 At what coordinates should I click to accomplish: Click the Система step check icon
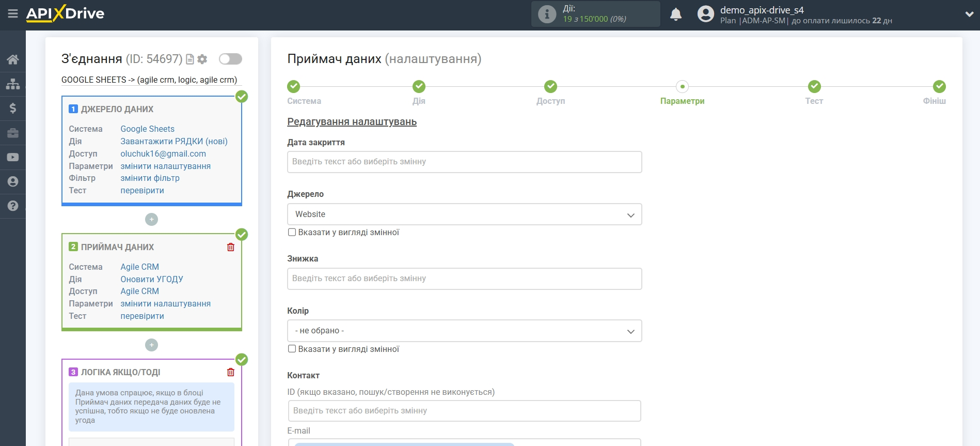(x=293, y=86)
